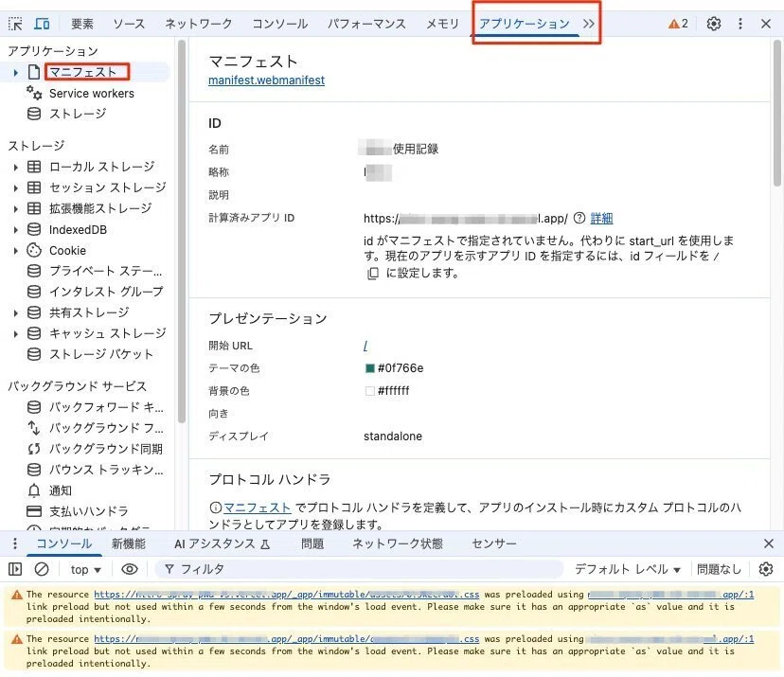The width and height of the screenshot is (784, 677).
Task: Open the AI アシスタンス drawer tab
Action: [x=222, y=543]
